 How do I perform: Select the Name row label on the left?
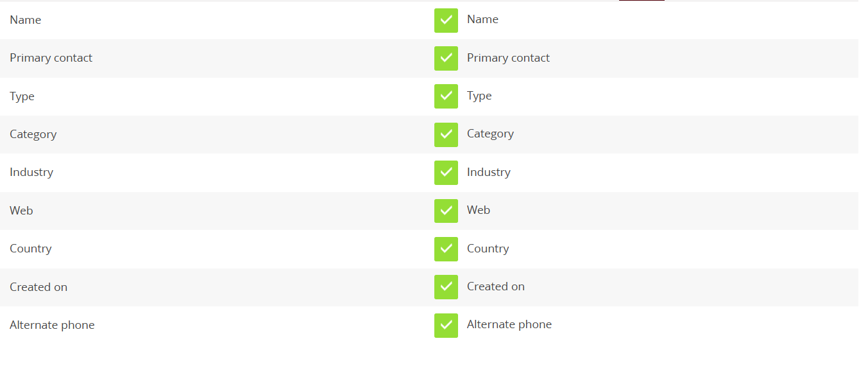tap(26, 20)
